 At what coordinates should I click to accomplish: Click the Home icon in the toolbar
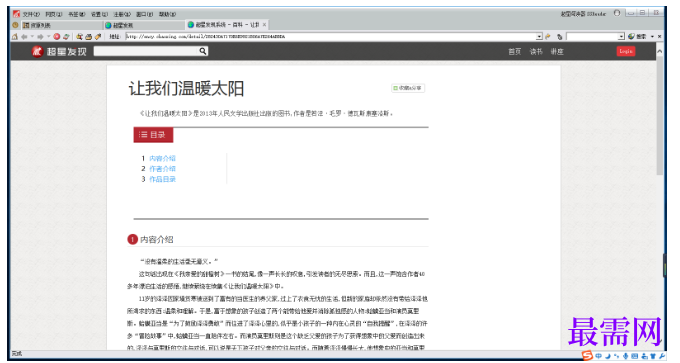(x=15, y=37)
